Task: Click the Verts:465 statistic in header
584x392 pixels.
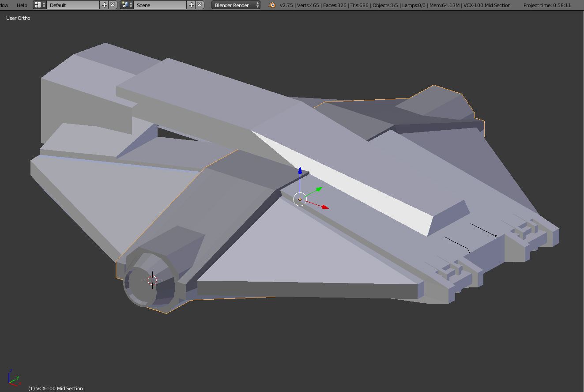Action: [309, 5]
